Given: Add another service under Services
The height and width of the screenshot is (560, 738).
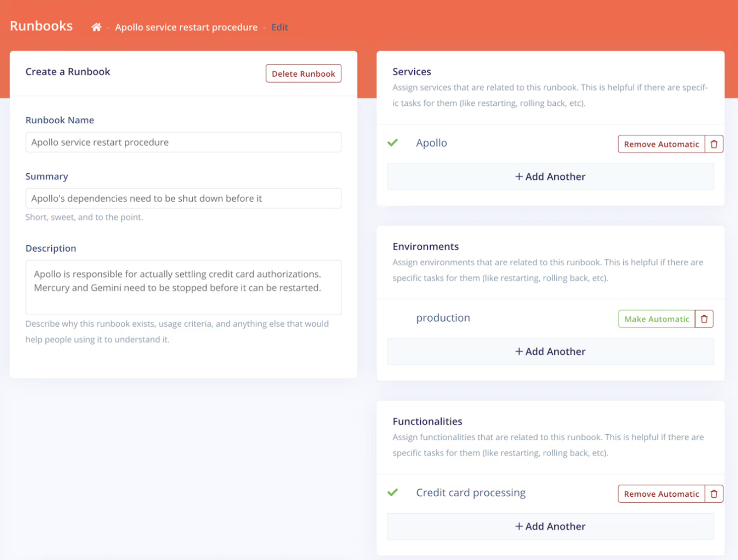Looking at the screenshot, I should click(550, 177).
